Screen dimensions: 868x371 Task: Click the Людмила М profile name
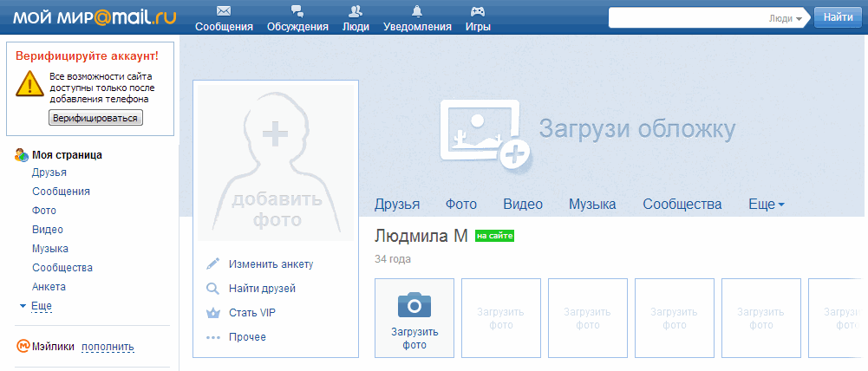tap(421, 236)
